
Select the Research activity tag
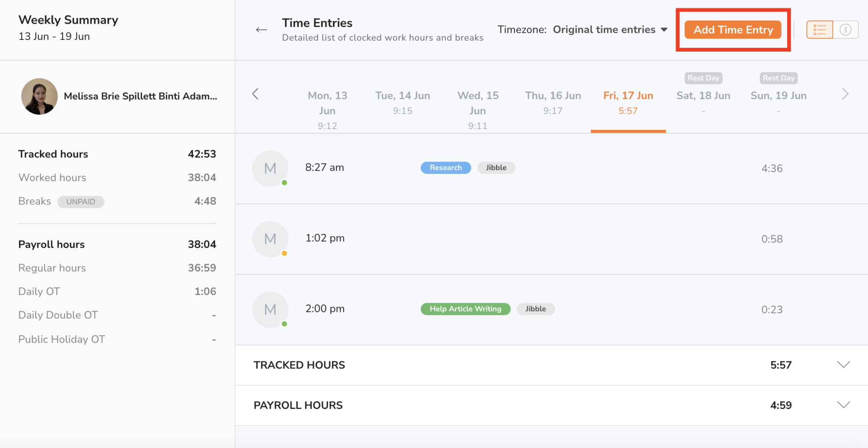pyautogui.click(x=445, y=167)
